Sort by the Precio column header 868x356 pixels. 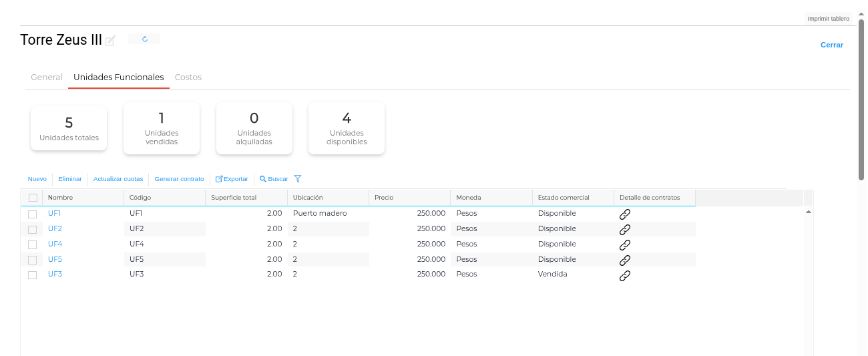(384, 198)
